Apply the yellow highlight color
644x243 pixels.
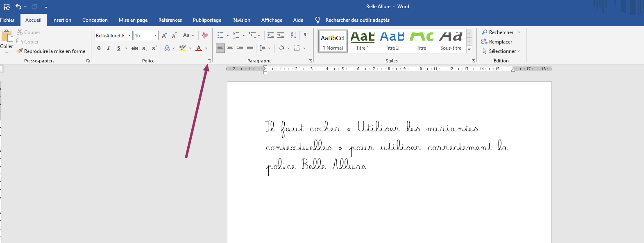[183, 48]
